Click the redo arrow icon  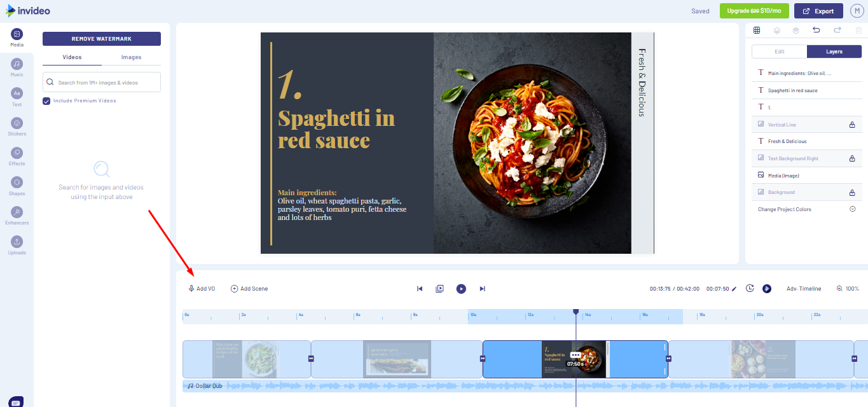836,30
